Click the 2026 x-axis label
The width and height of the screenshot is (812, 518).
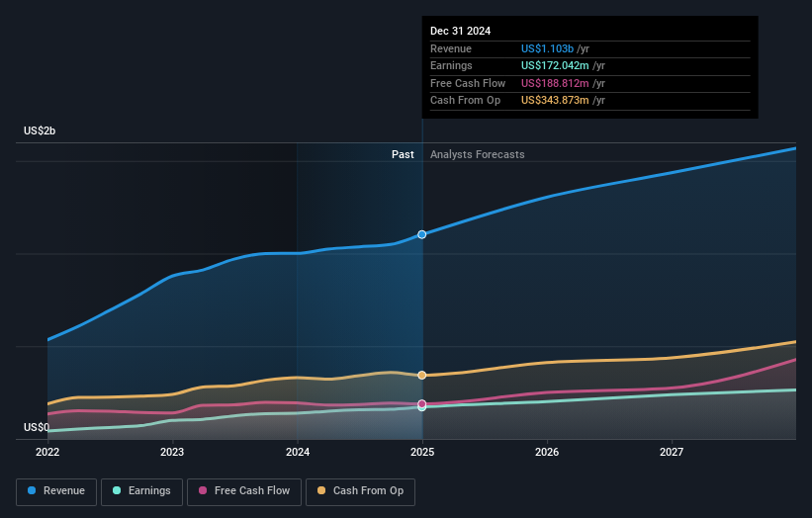click(x=547, y=452)
